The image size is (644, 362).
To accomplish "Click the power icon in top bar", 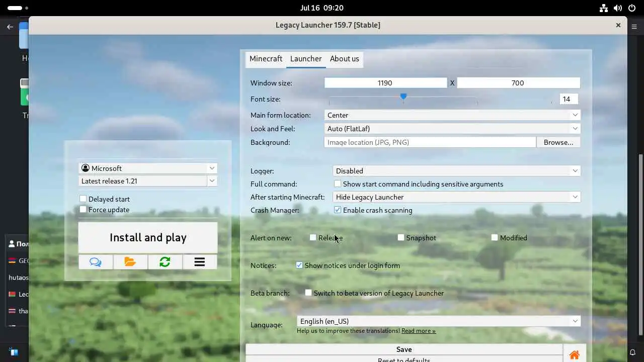I will point(632,8).
